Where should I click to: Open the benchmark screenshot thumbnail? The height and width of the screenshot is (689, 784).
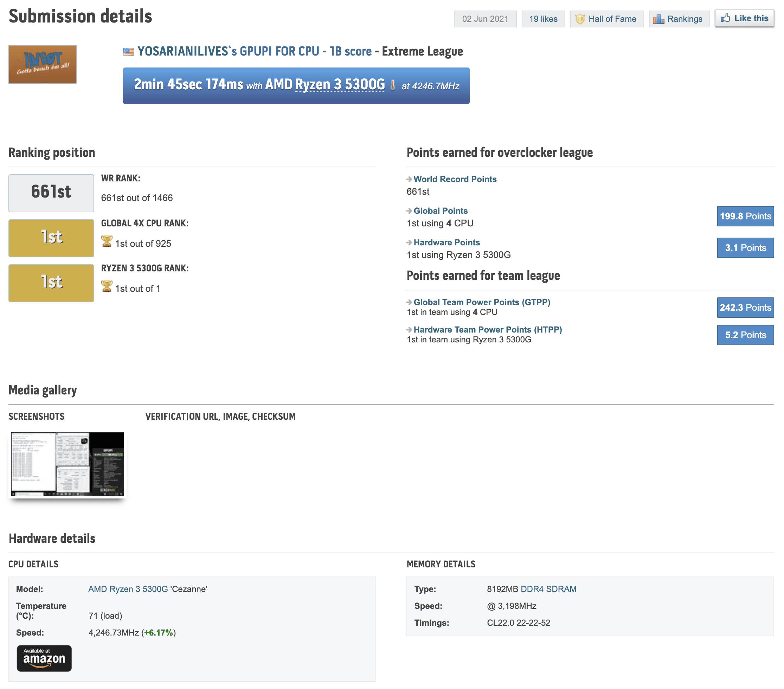pyautogui.click(x=68, y=464)
